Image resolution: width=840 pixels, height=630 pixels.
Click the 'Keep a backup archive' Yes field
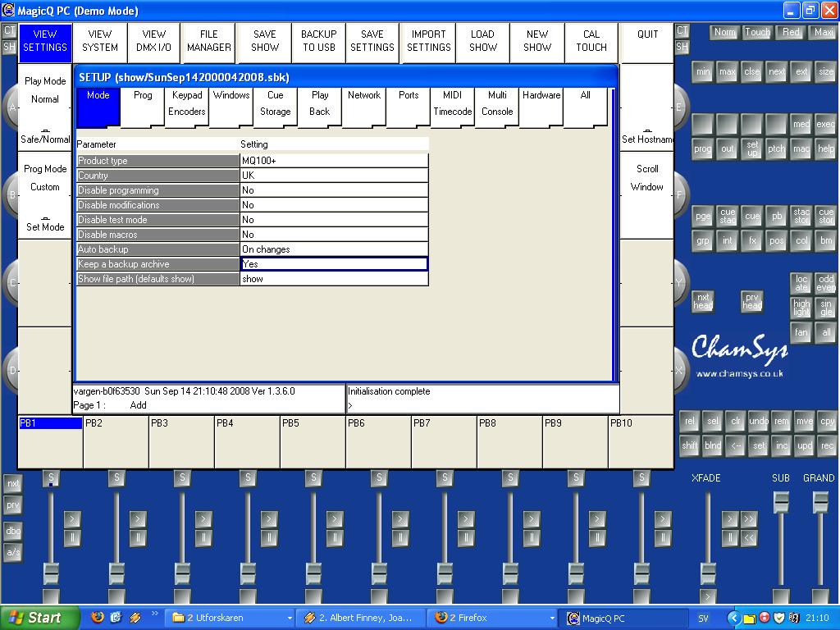point(335,263)
